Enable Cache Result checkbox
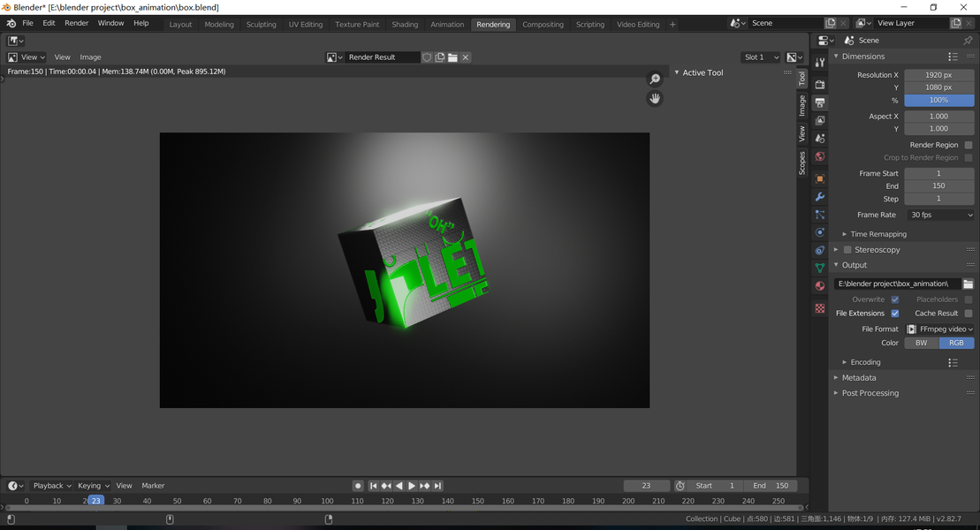Viewport: 980px width, 530px height. click(x=969, y=313)
